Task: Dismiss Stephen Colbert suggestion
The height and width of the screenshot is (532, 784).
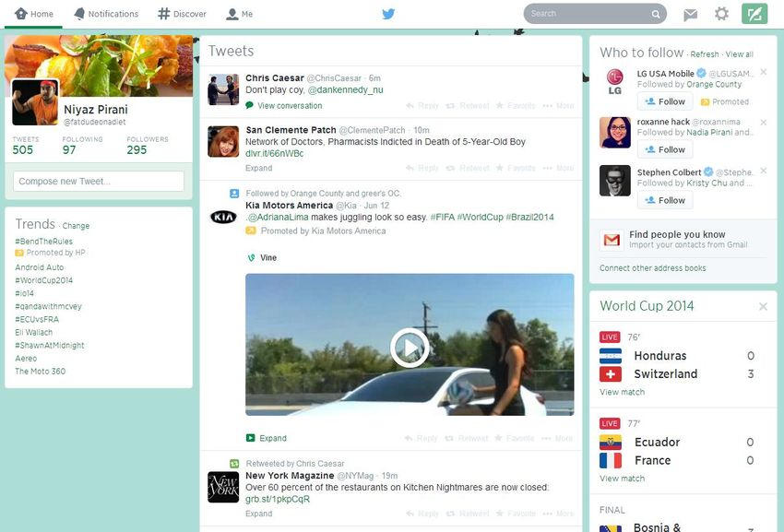Action: [x=763, y=171]
